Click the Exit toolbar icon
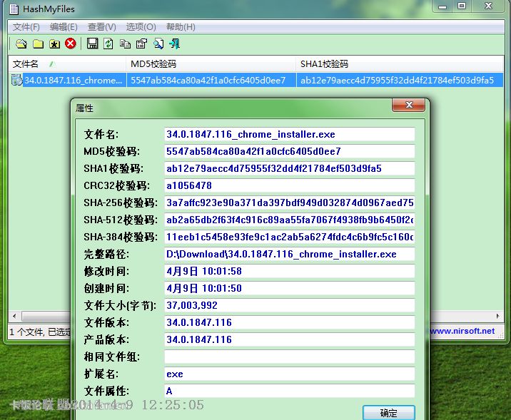This screenshot has width=511, height=420. pyautogui.click(x=175, y=43)
